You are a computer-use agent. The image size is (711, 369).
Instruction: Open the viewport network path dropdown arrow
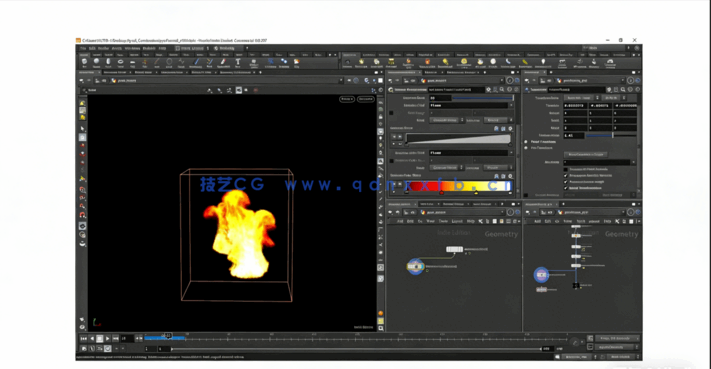(341, 81)
